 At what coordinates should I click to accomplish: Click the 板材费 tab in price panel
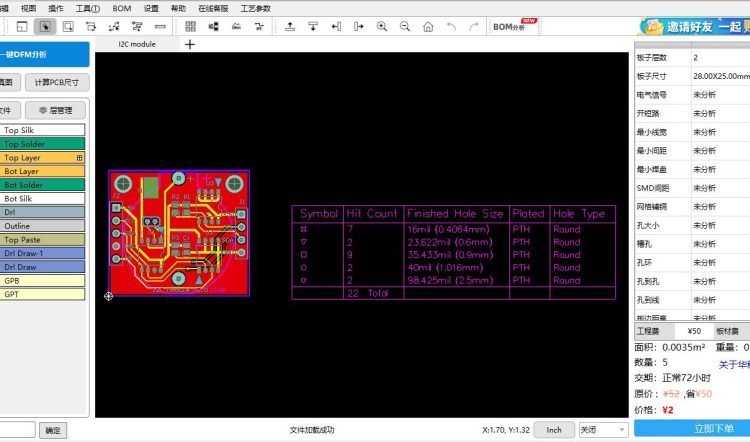(727, 331)
